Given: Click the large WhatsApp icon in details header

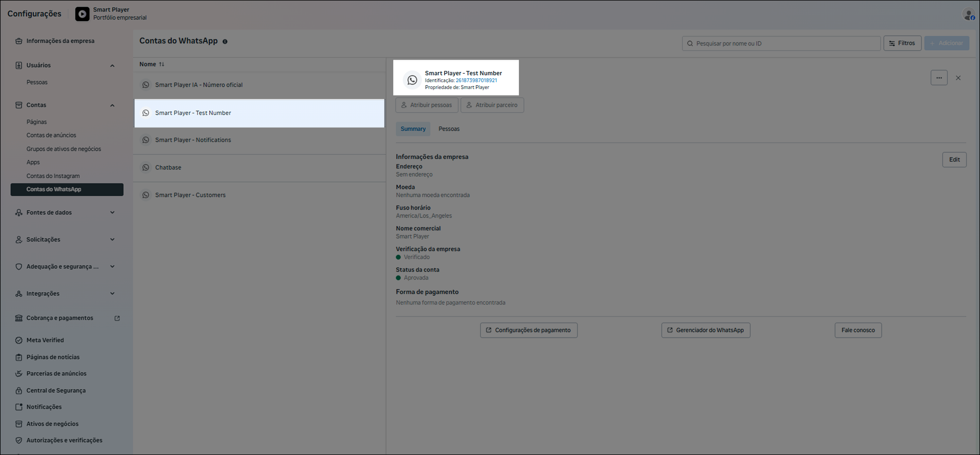Looking at the screenshot, I should (x=412, y=80).
